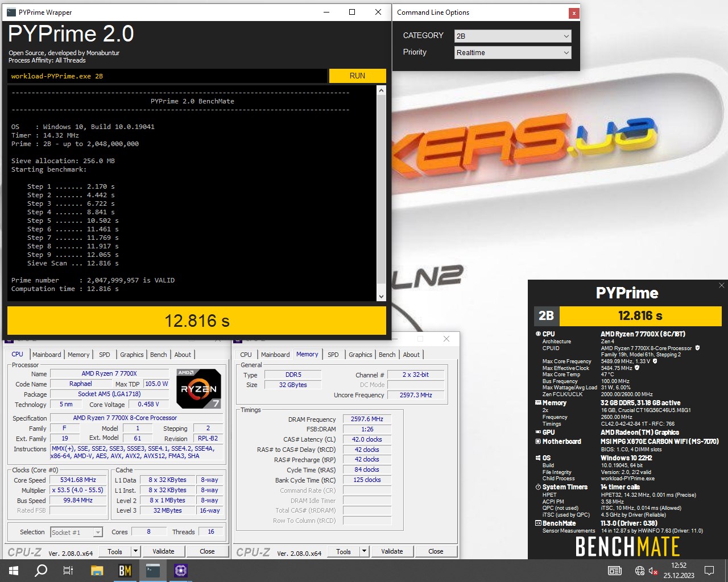Click the Multiplier value x 53.5 field
The width and height of the screenshot is (728, 582).
(x=78, y=490)
